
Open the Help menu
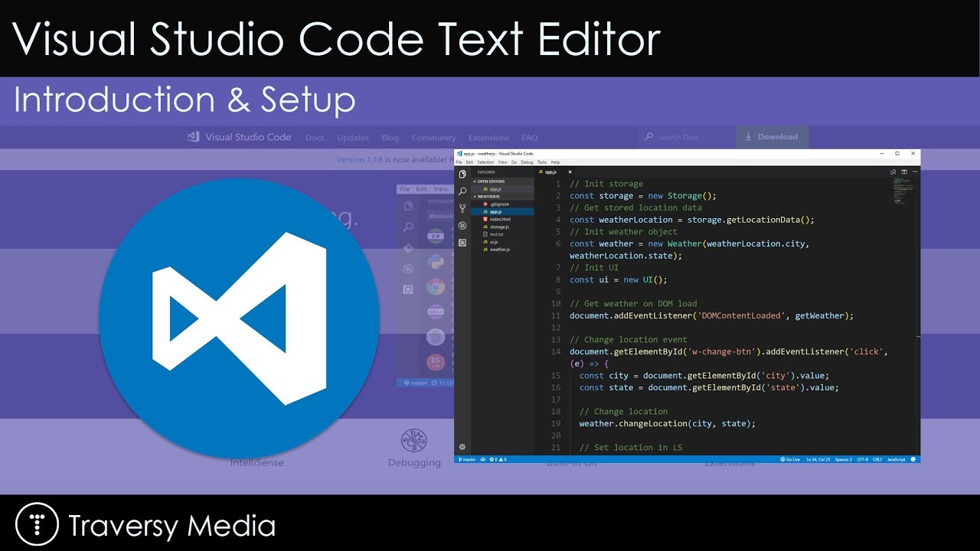pos(556,162)
